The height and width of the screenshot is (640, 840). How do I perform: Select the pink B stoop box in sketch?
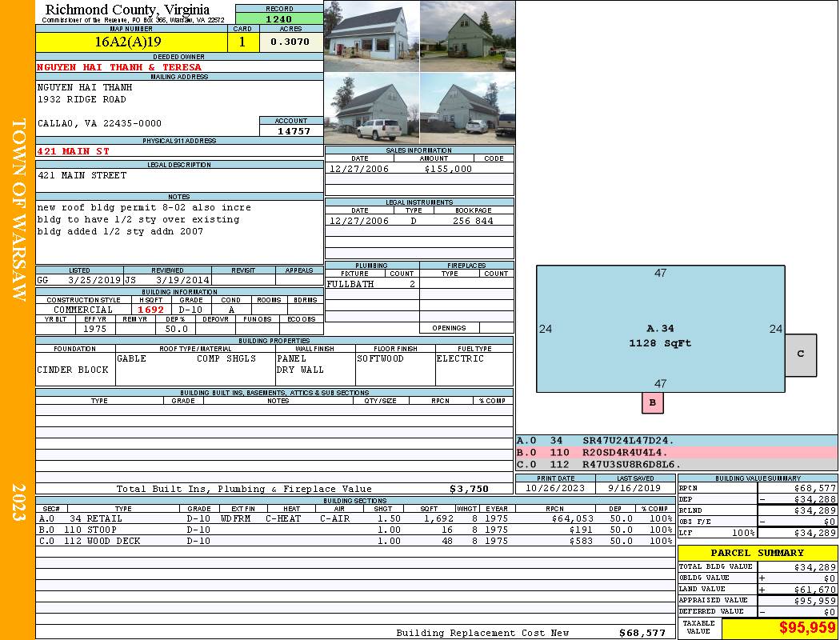[653, 403]
